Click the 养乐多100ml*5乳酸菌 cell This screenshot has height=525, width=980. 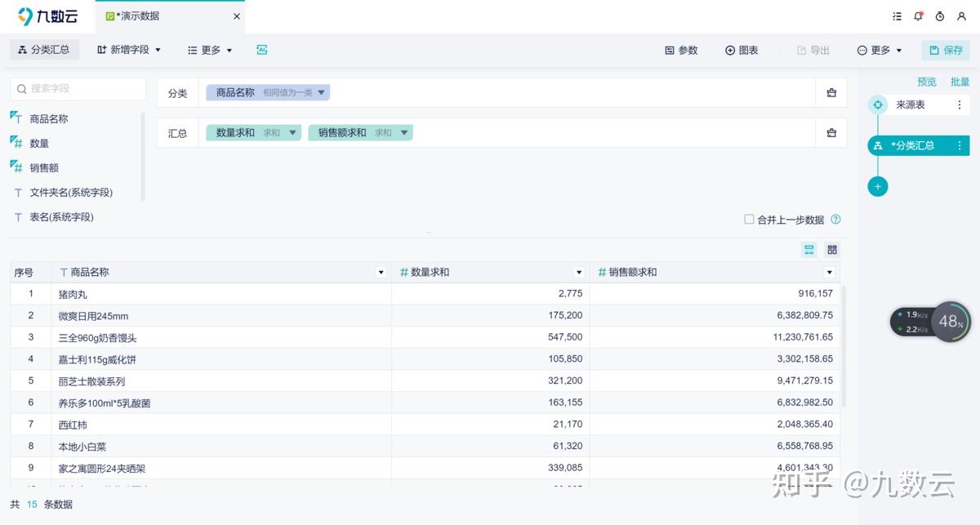[x=221, y=403]
